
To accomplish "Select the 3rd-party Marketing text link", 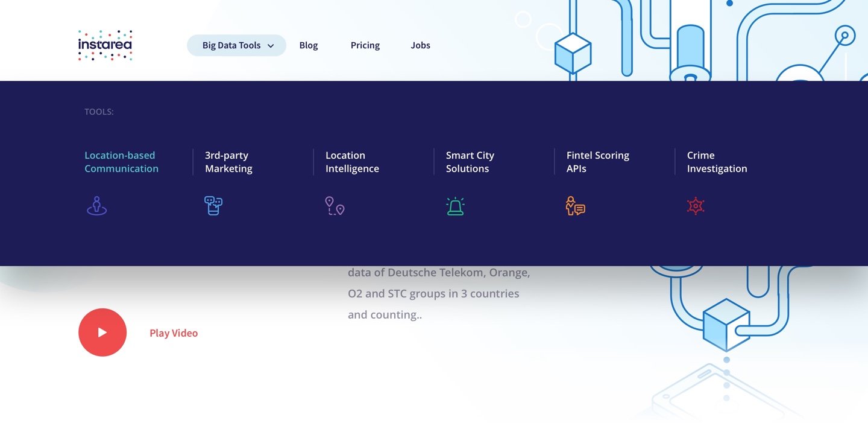I will click(x=228, y=162).
